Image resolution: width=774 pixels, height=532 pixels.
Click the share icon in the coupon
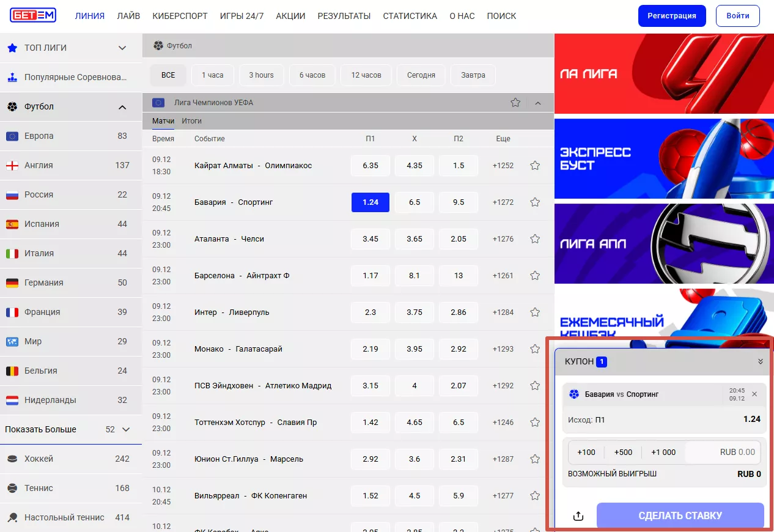[x=578, y=516]
